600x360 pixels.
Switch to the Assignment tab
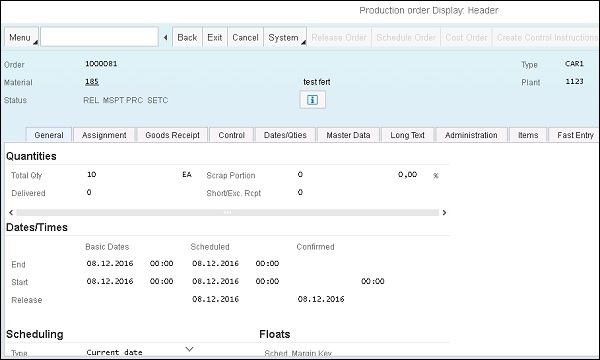pos(104,135)
